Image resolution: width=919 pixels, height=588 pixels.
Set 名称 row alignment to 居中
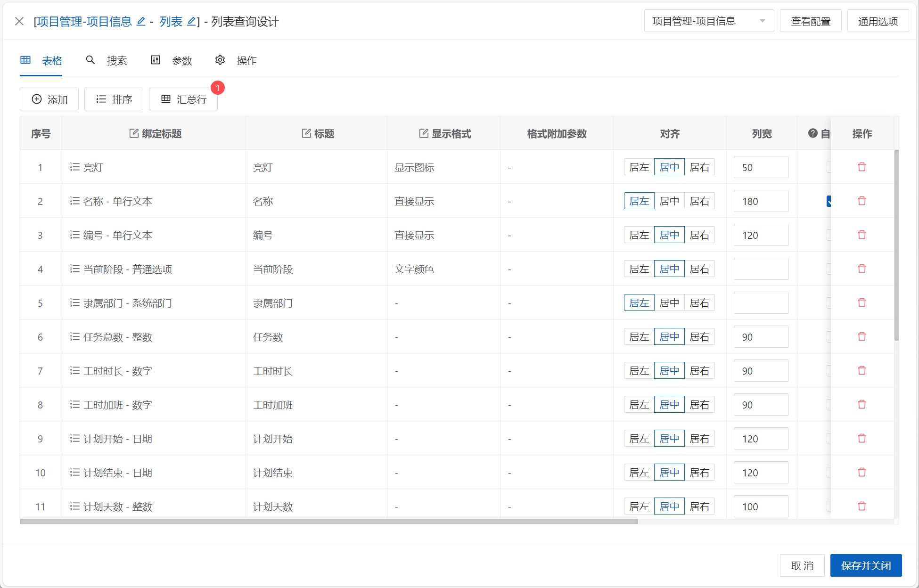click(x=669, y=201)
